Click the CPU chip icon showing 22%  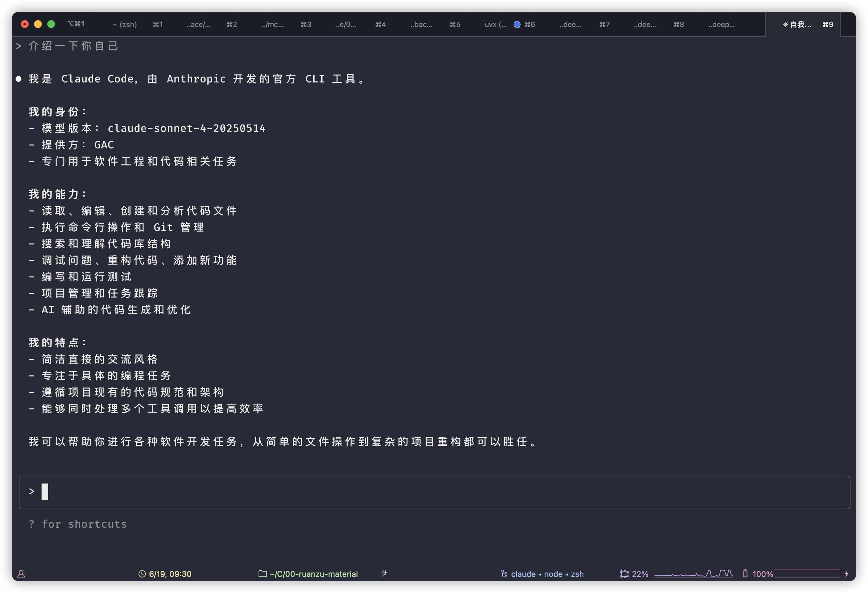coord(624,574)
